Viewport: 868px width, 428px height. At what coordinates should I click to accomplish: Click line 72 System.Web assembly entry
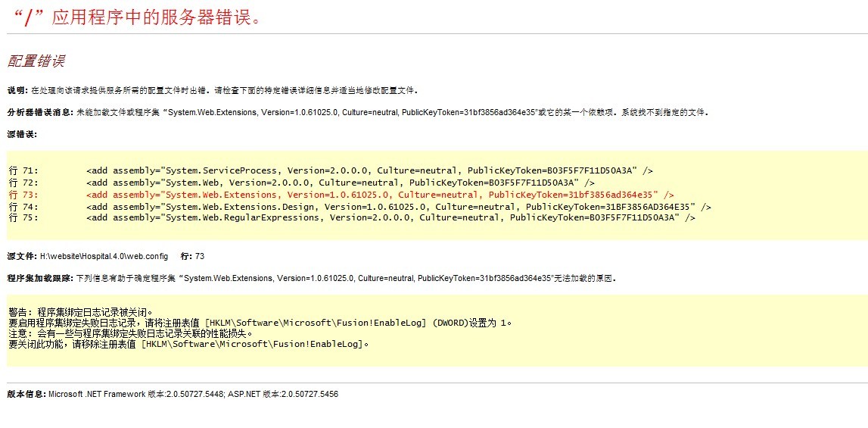(340, 183)
